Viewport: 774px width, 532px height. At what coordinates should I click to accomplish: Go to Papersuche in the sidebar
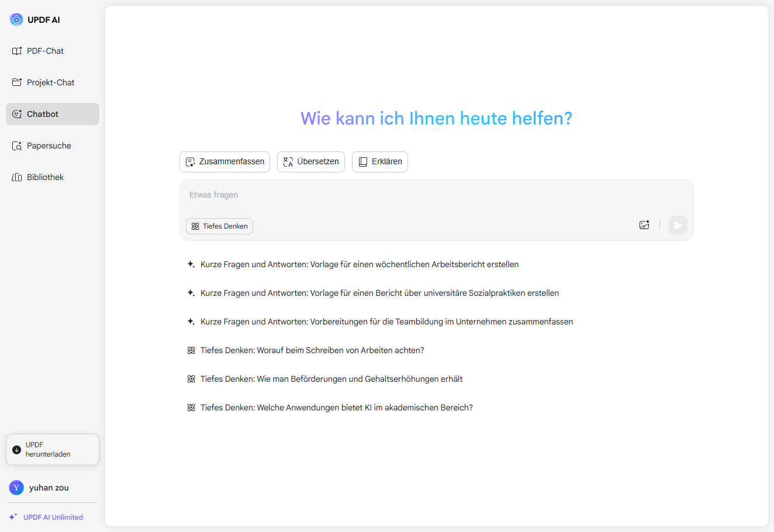coord(53,146)
